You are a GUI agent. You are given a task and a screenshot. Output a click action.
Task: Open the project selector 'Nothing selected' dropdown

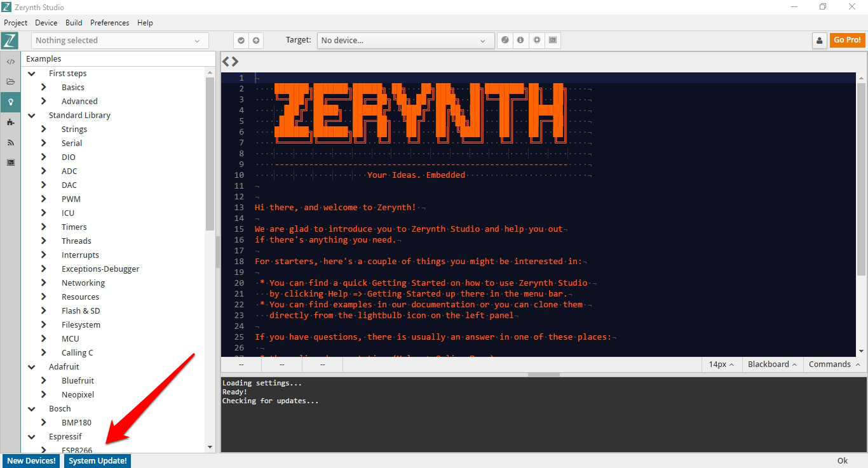(120, 41)
